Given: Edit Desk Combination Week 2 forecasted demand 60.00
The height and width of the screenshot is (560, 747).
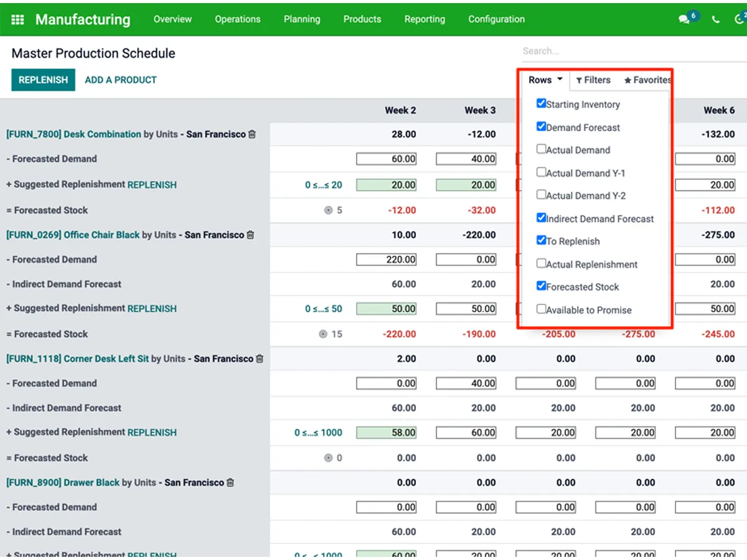Looking at the screenshot, I should tap(387, 159).
